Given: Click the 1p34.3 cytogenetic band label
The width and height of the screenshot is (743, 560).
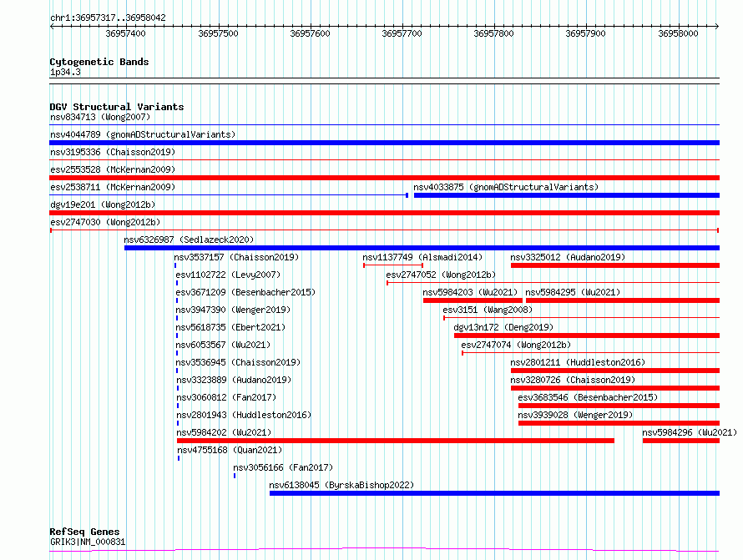Looking at the screenshot, I should coord(65,72).
